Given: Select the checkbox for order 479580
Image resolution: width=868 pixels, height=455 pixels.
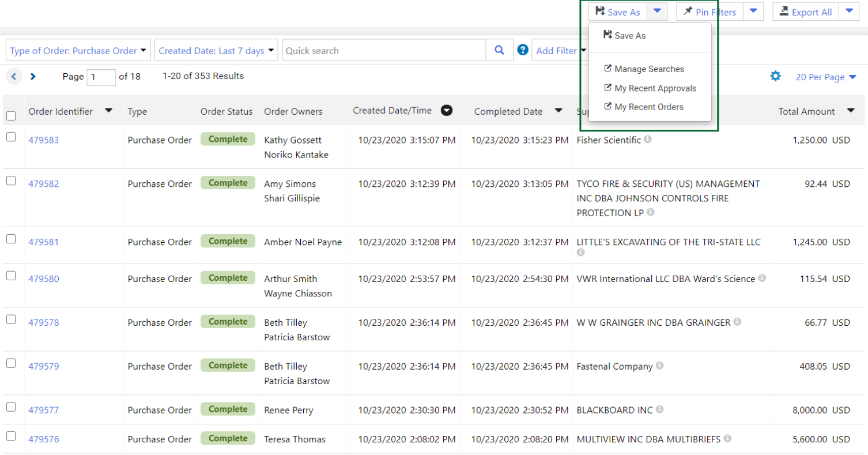Looking at the screenshot, I should click(x=11, y=276).
